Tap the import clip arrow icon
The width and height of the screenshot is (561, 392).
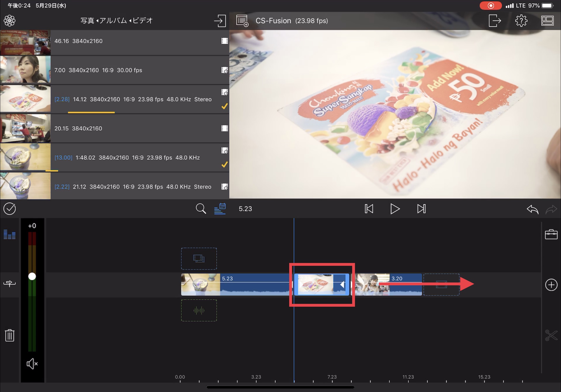click(x=220, y=21)
